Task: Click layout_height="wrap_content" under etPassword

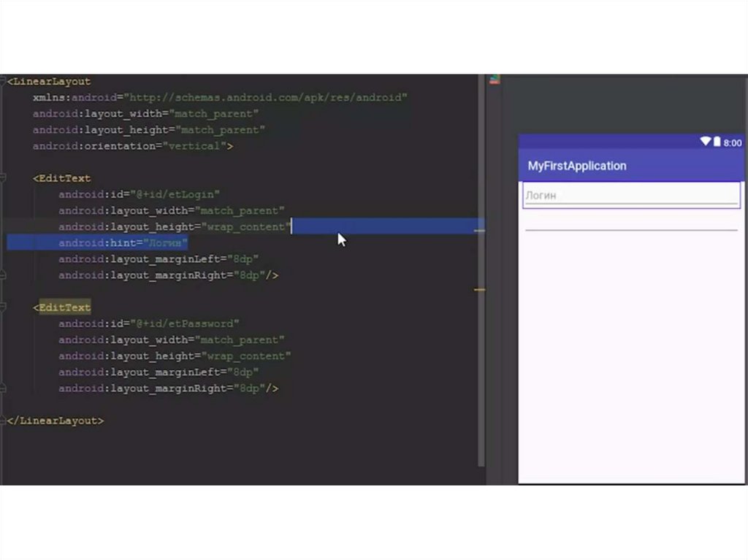Action: pyautogui.click(x=175, y=356)
